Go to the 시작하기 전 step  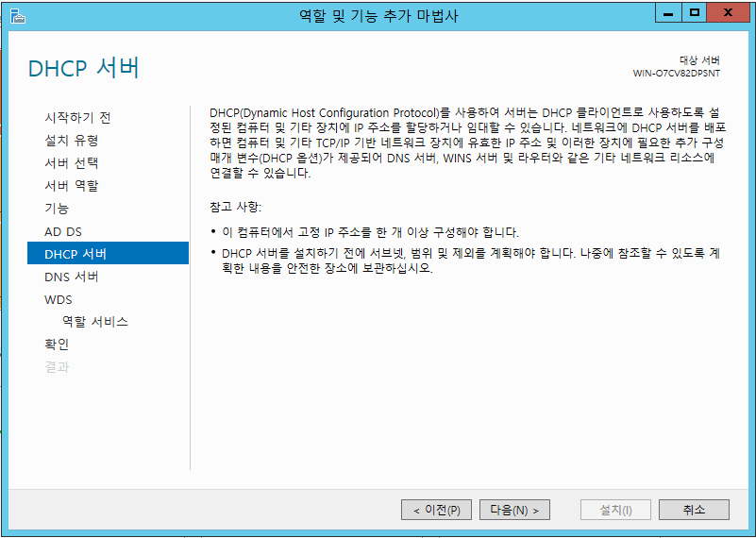(x=77, y=118)
